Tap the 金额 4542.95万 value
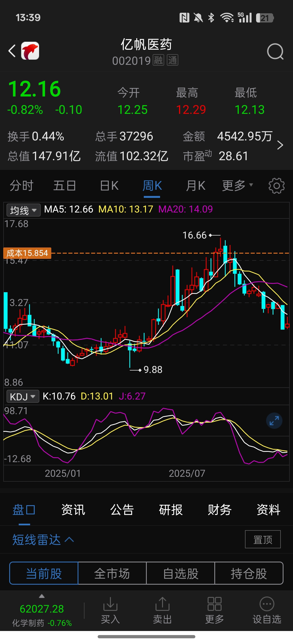This screenshot has height=644, width=293. pyautogui.click(x=245, y=136)
